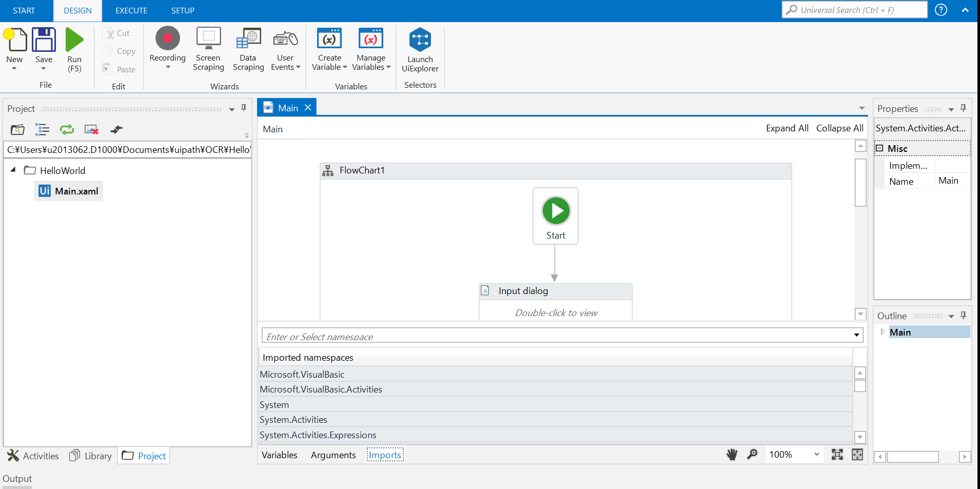Collapse the Misc property section
Screen dimensions: 980x489
pyautogui.click(x=879, y=148)
